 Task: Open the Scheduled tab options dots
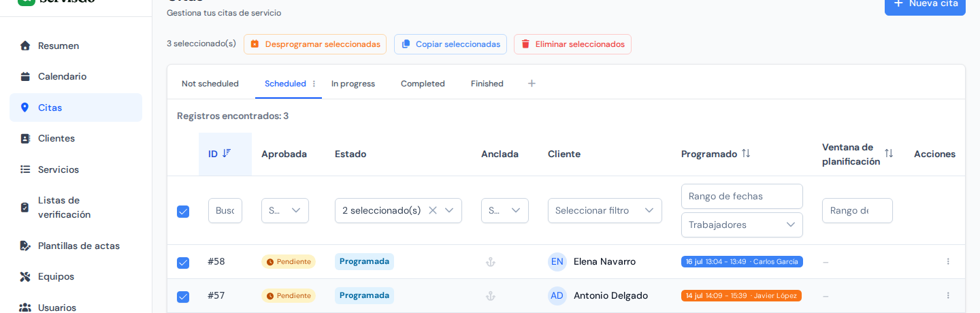[314, 84]
